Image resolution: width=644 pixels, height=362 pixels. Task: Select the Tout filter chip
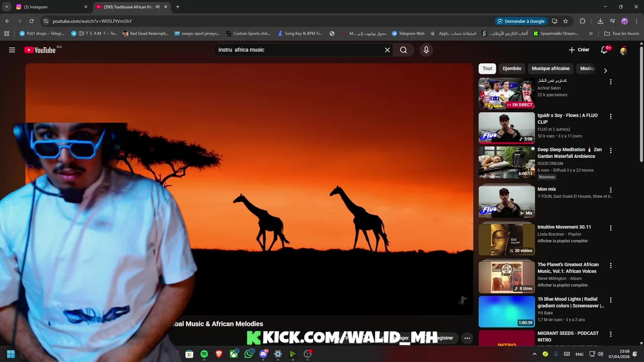(x=488, y=68)
